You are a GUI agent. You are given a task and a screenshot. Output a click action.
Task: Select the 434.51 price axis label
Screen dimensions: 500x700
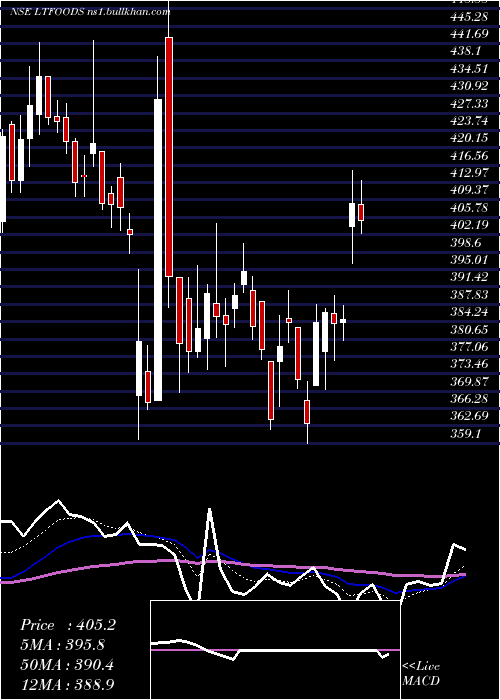[469, 69]
